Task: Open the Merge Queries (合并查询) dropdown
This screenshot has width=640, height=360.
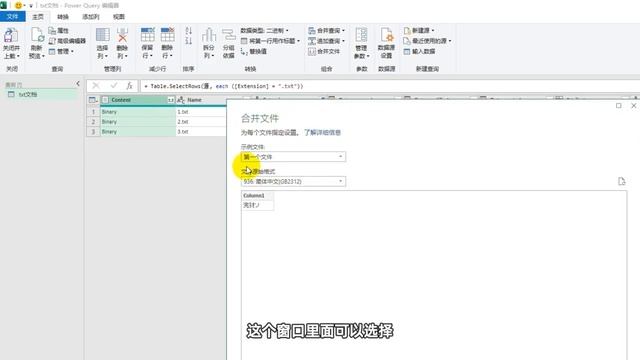Action: 327,31
